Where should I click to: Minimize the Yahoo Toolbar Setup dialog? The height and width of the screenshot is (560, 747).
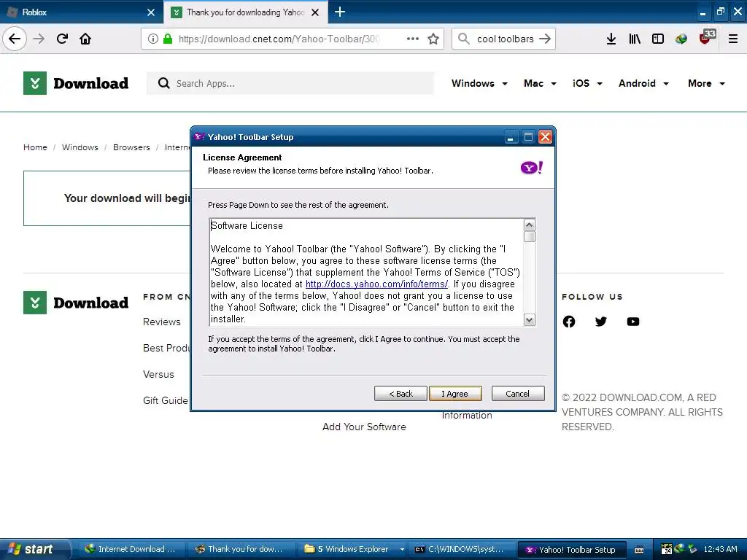511,137
